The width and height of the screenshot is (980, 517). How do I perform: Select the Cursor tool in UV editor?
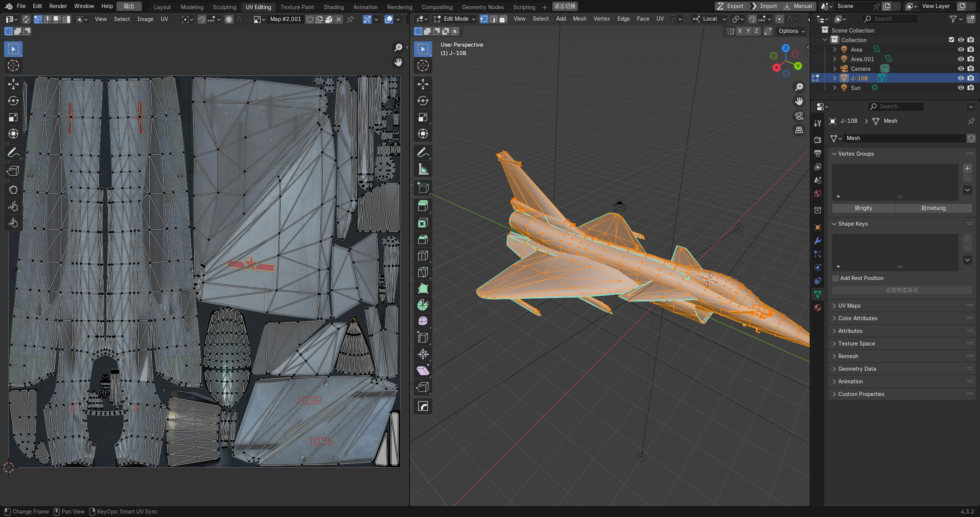click(x=13, y=65)
